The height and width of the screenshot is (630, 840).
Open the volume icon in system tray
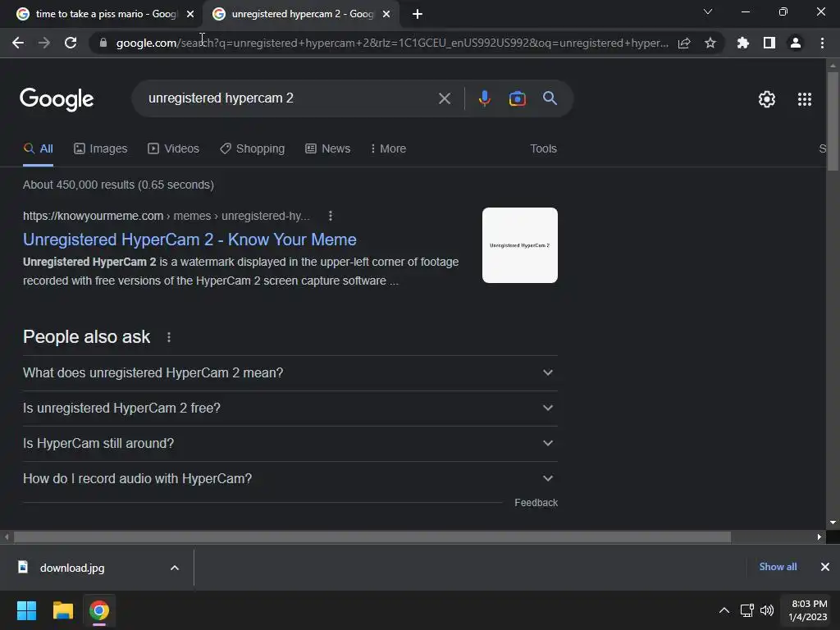767,610
